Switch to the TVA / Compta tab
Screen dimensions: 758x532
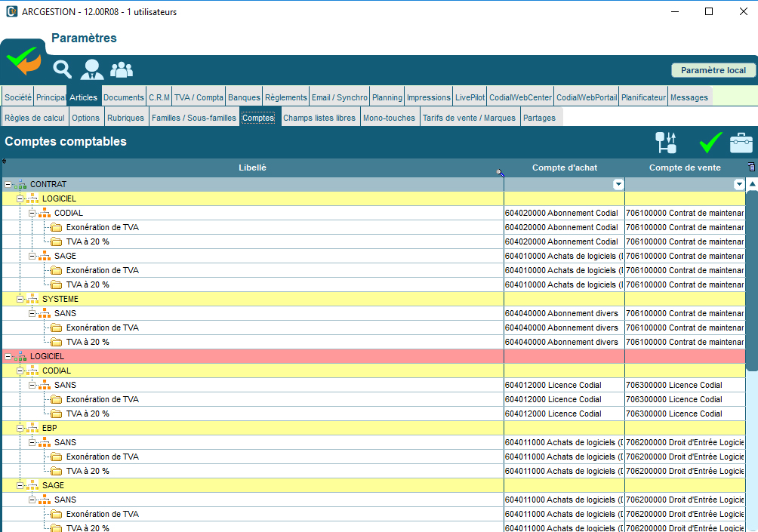(x=199, y=97)
